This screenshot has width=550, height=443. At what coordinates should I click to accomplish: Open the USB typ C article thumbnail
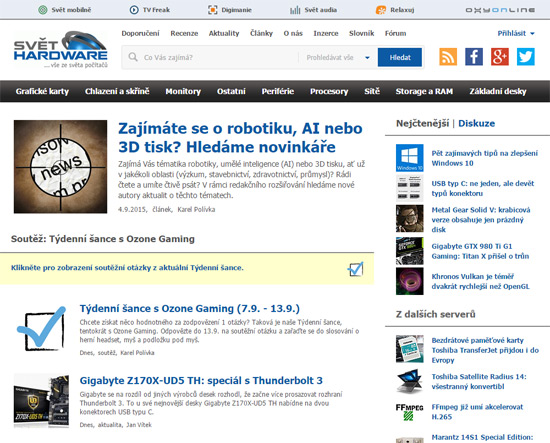point(409,188)
